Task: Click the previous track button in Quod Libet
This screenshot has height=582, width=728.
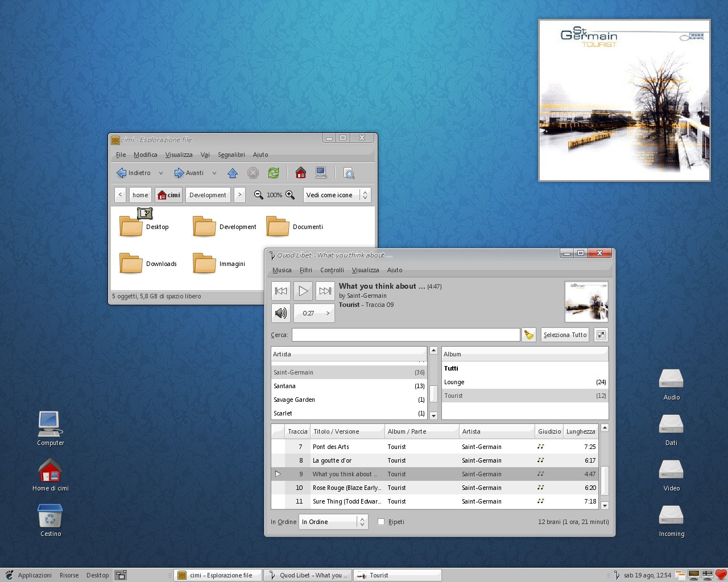Action: tap(281, 291)
